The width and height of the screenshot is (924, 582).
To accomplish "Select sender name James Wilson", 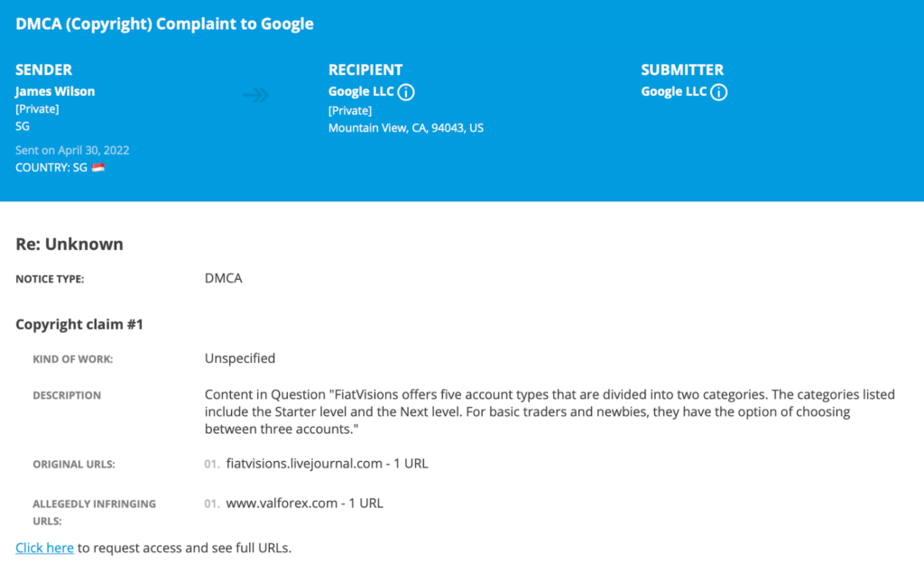I will click(55, 91).
